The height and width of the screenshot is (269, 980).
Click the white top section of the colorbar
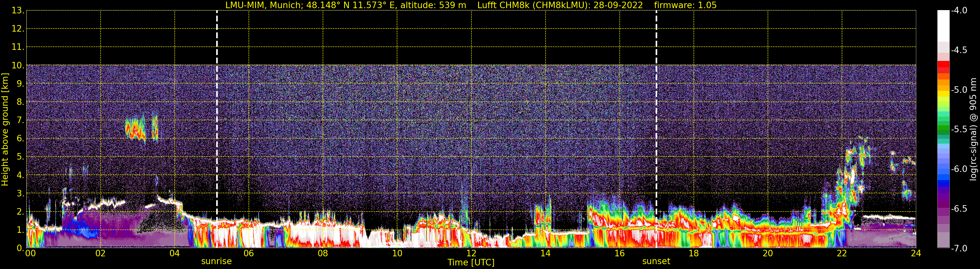[943, 25]
